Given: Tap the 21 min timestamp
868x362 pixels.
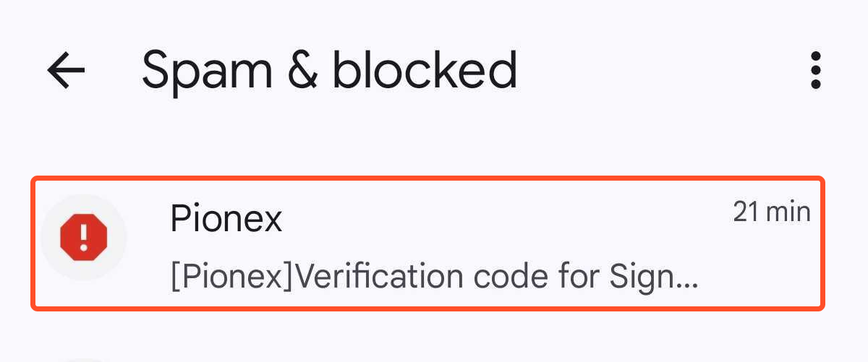Looking at the screenshot, I should click(x=772, y=212).
